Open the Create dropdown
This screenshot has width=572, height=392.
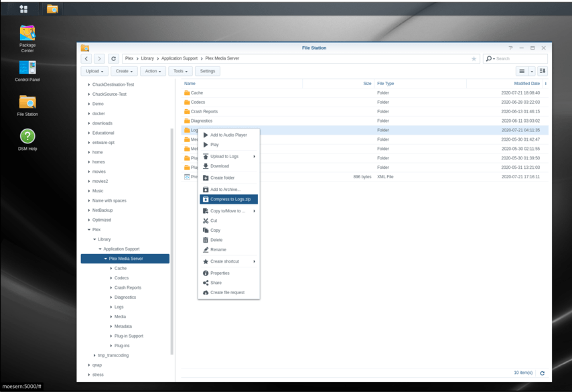124,71
